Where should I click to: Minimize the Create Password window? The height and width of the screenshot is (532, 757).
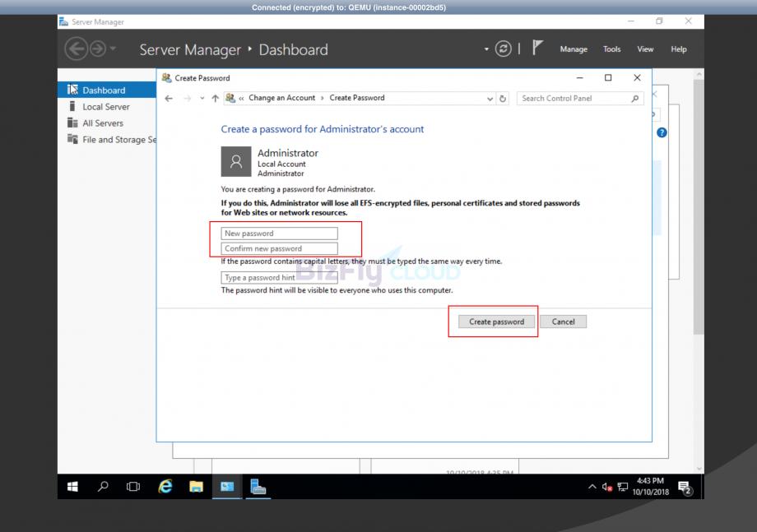click(x=580, y=77)
